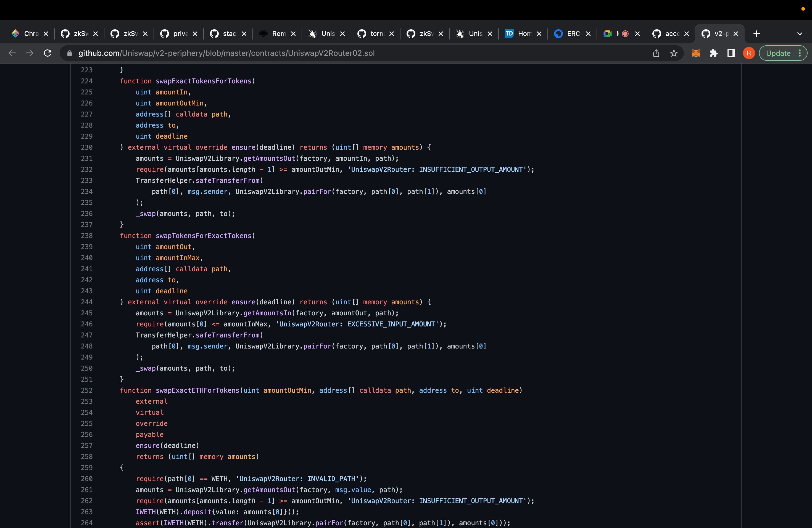Click safeTransferFrom on line 233
Screen dimensions: 812x528
click(x=227, y=180)
